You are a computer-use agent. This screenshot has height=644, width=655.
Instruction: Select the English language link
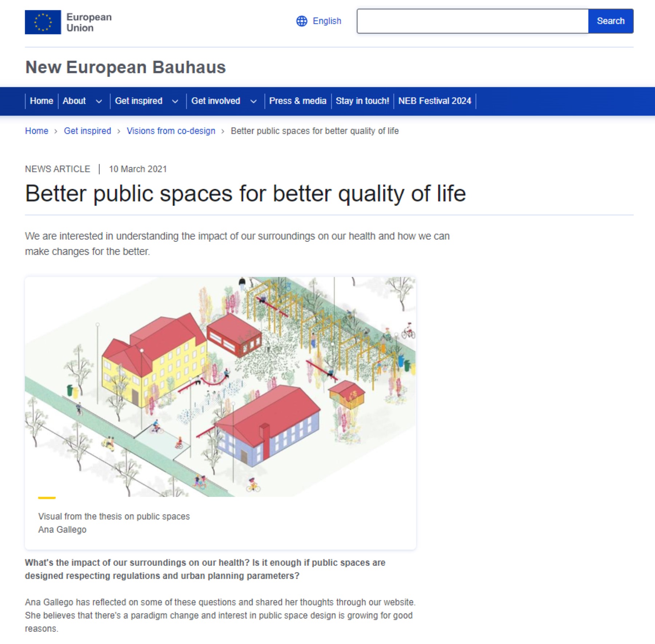327,21
